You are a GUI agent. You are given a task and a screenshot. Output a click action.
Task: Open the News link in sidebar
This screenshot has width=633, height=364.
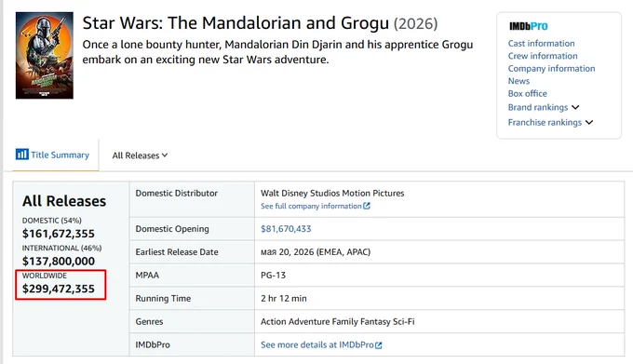(519, 81)
